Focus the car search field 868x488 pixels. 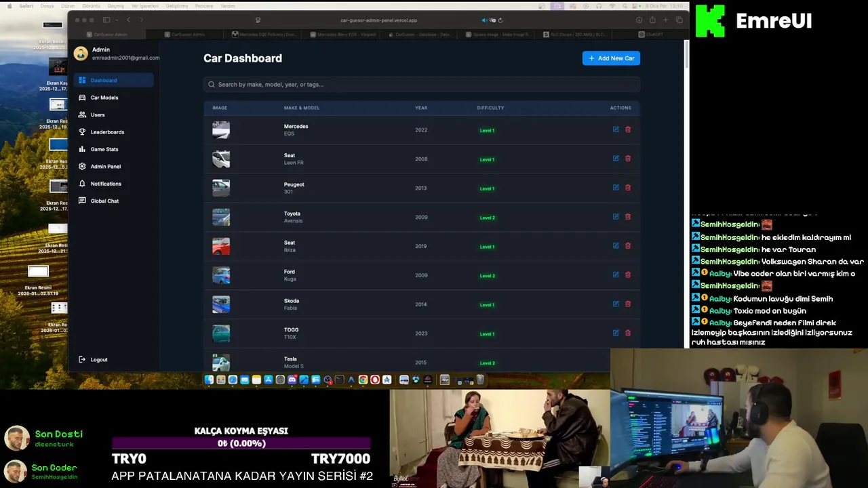[x=422, y=85]
